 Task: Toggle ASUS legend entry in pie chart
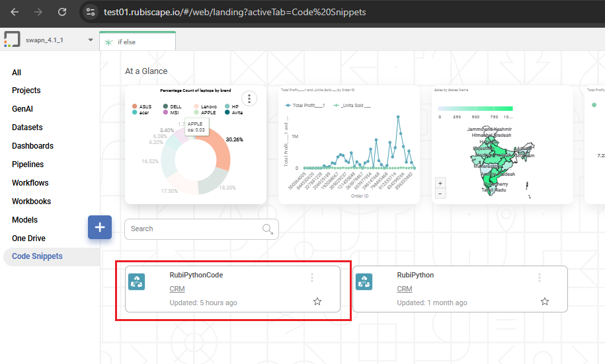144,106
